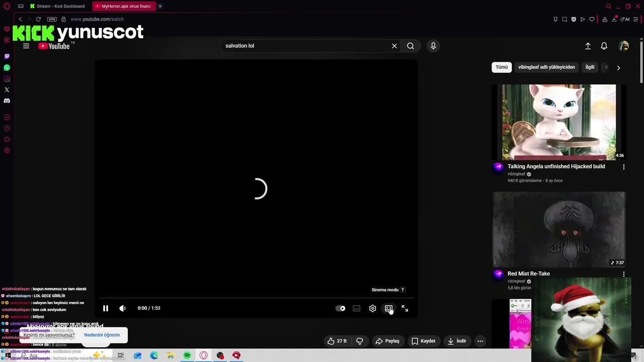Image resolution: width=644 pixels, height=362 pixels.
Task: Click the İndir download button
Action: (x=457, y=341)
